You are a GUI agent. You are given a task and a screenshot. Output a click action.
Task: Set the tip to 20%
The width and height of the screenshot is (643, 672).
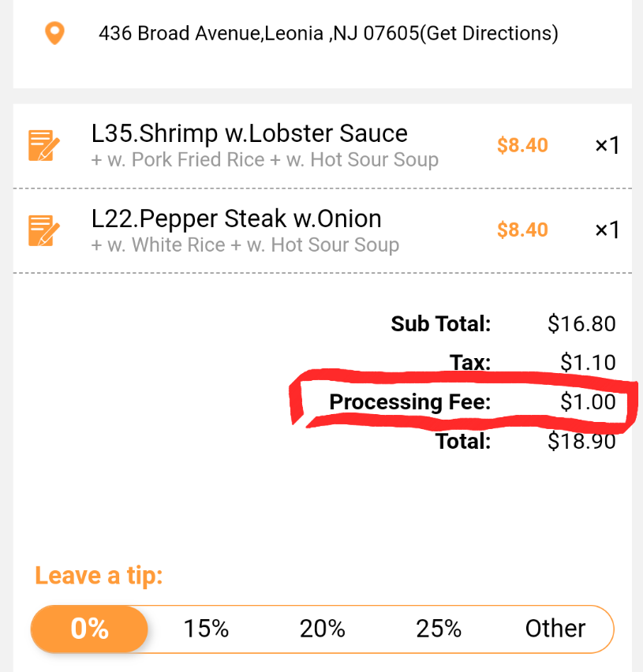click(x=322, y=629)
